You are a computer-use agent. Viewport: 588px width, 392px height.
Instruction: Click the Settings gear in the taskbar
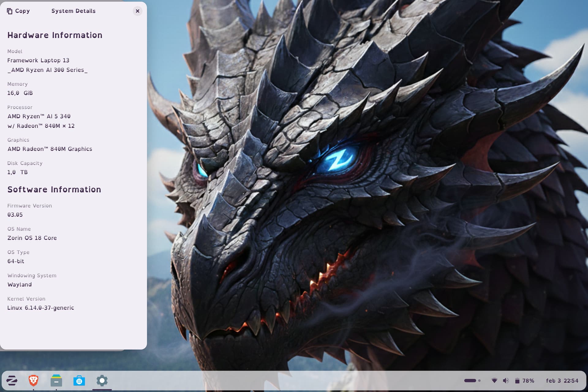point(102,381)
